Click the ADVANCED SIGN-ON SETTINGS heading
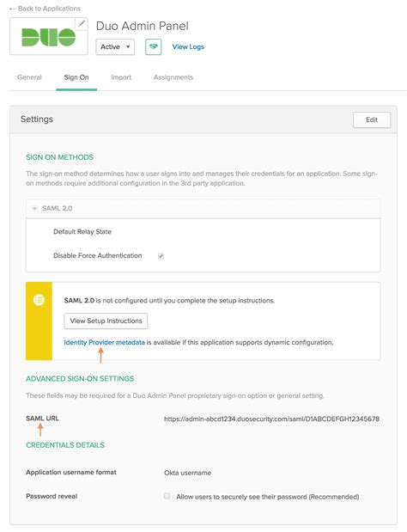This screenshot has width=407, height=532. coord(80,379)
